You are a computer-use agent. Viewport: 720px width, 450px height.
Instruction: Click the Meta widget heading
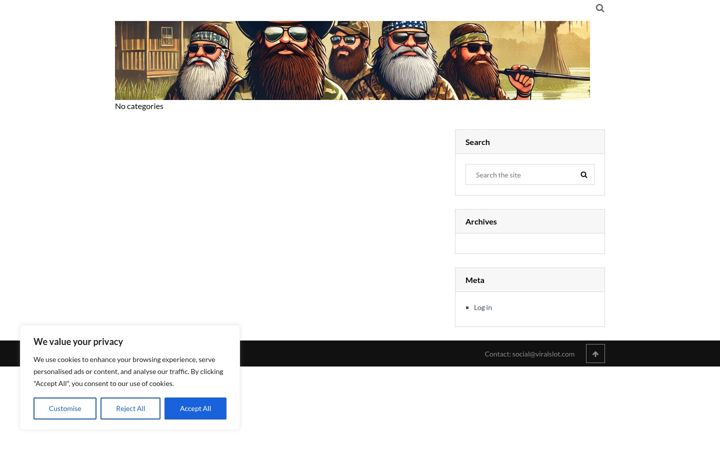tap(475, 280)
